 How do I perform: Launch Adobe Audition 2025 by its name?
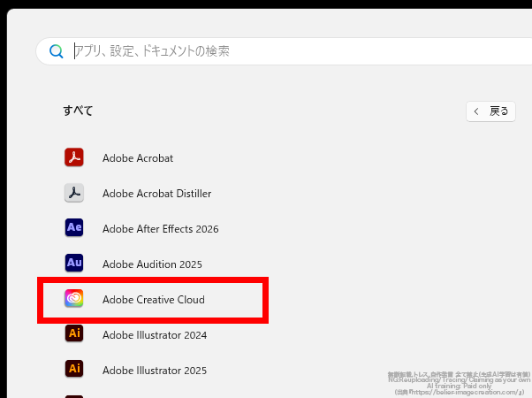152,264
